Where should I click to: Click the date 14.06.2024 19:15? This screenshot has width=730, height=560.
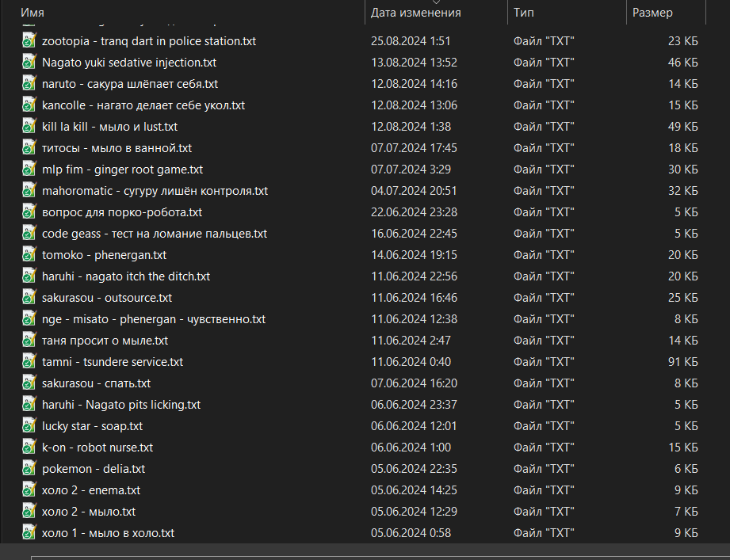pyautogui.click(x=414, y=255)
